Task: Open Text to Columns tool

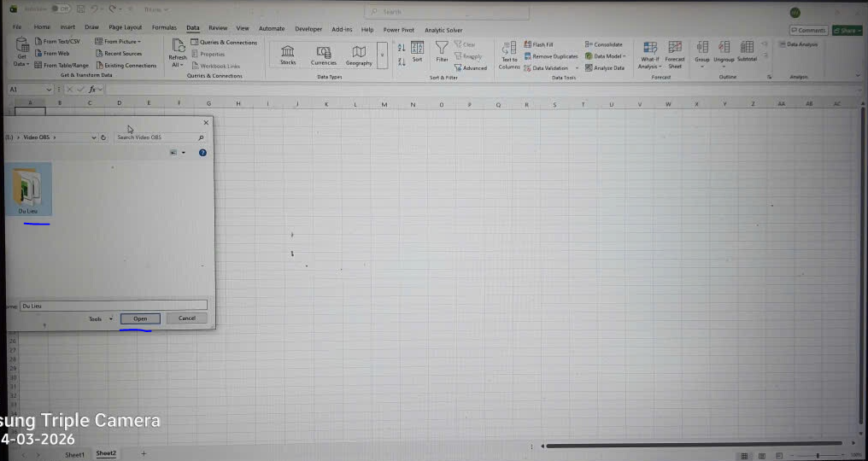Action: pos(509,55)
